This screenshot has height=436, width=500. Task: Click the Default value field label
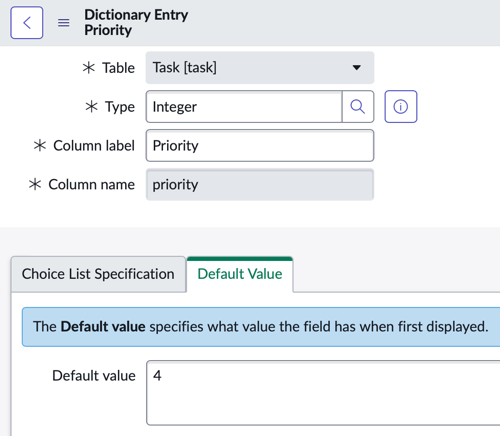[94, 376]
